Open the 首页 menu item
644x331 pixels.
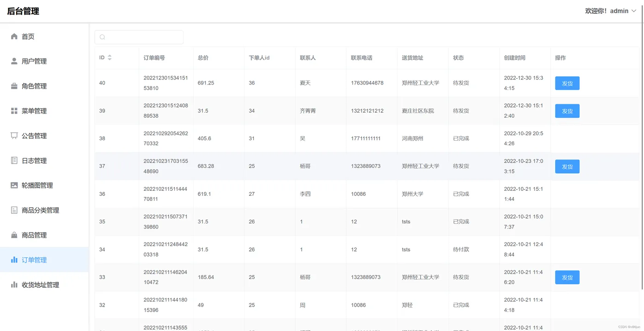tap(44, 36)
